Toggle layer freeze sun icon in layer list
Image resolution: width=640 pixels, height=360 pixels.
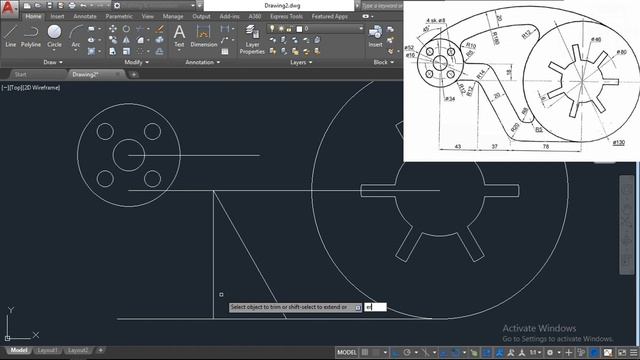pyautogui.click(x=281, y=29)
